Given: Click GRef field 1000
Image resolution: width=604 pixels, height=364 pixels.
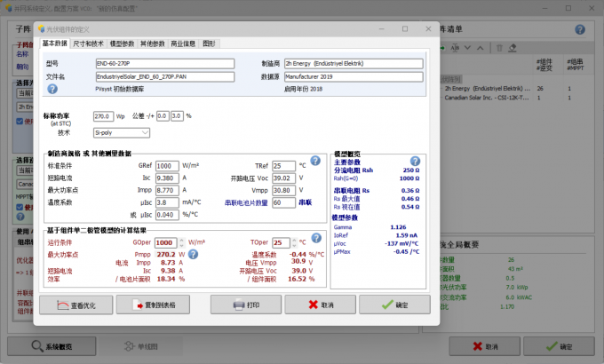Looking at the screenshot, I should click(167, 166).
